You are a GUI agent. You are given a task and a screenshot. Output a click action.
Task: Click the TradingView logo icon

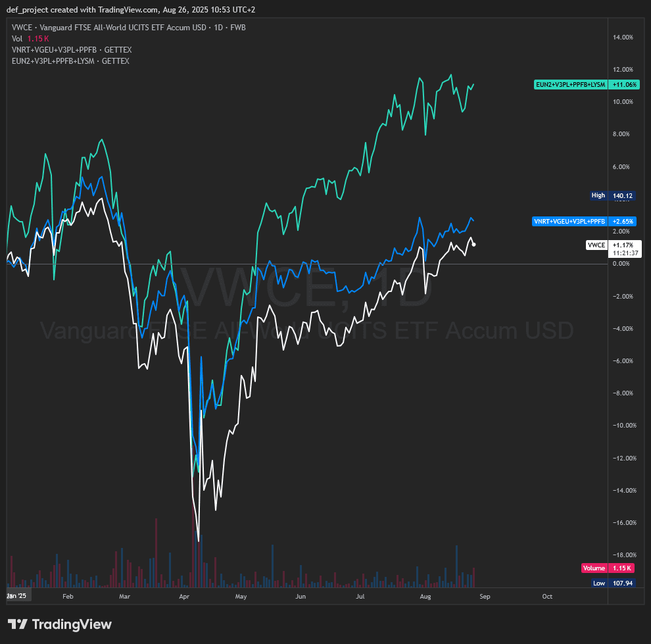pyautogui.click(x=18, y=624)
